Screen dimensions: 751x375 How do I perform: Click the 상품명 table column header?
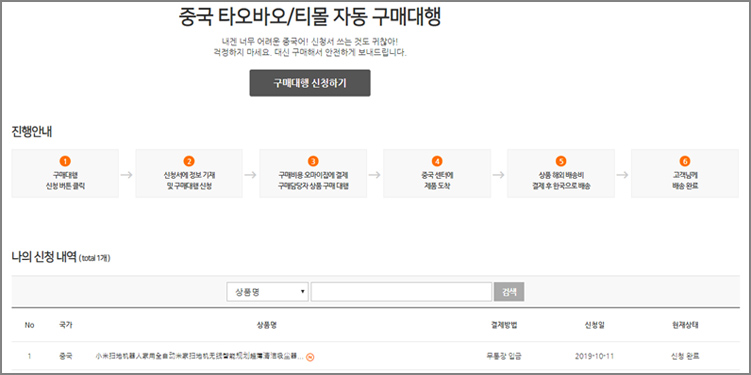(x=267, y=325)
